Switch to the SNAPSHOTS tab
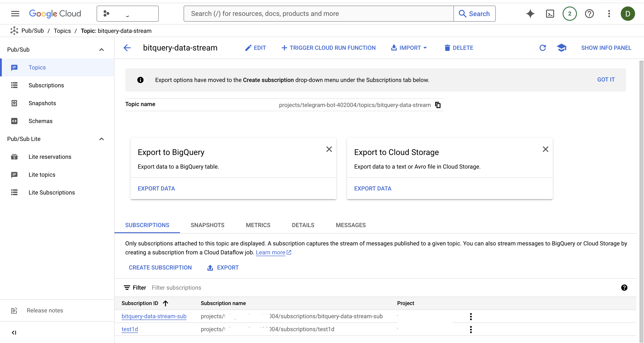Screen dimensions: 644x343 click(x=208, y=225)
